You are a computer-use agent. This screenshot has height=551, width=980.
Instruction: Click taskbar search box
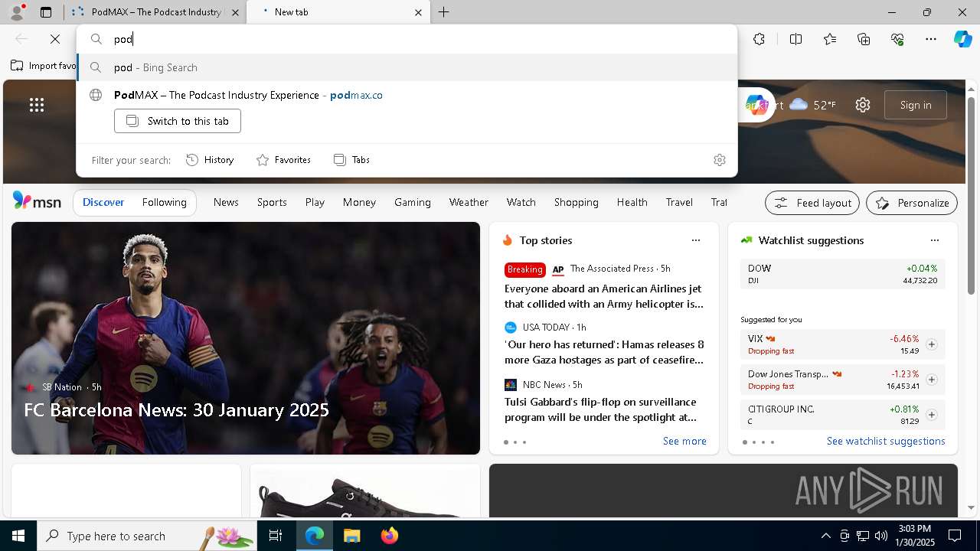[x=148, y=536]
